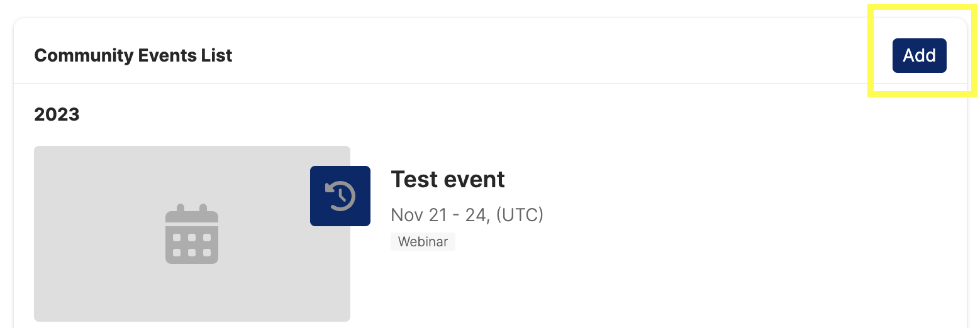Click the Webinar event type label
Viewport: 980px width, 328px height.
pyautogui.click(x=423, y=242)
